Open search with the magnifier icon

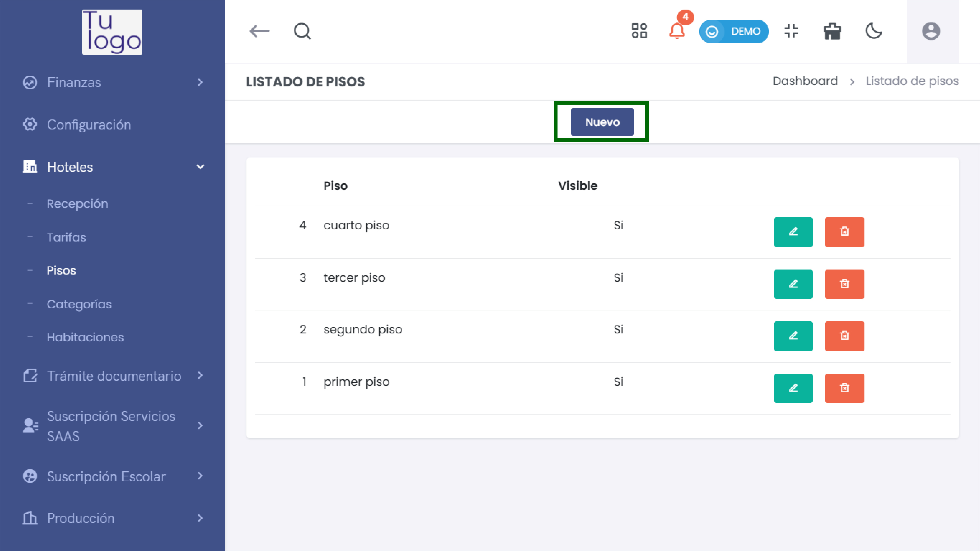pos(302,31)
